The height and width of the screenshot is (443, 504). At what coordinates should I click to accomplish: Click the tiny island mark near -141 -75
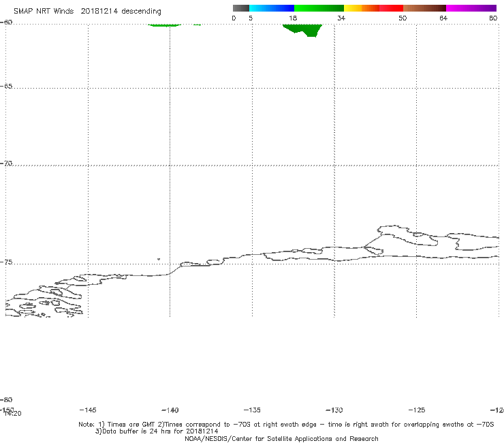[159, 259]
